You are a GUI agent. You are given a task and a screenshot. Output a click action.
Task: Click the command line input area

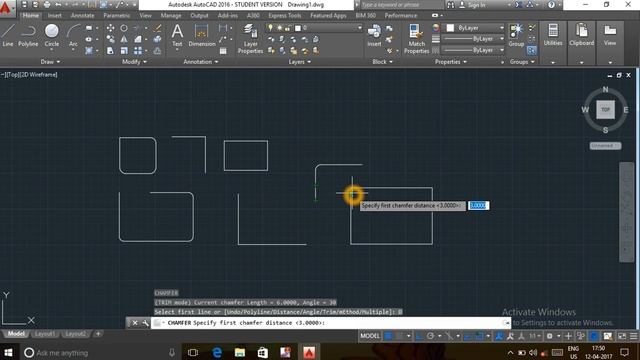coord(331,323)
